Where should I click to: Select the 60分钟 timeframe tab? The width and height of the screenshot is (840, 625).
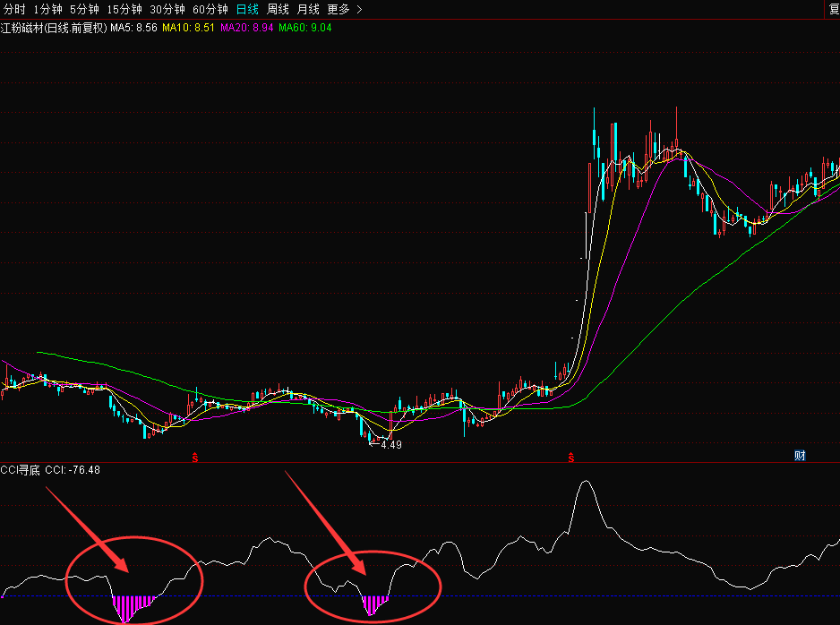click(x=210, y=9)
